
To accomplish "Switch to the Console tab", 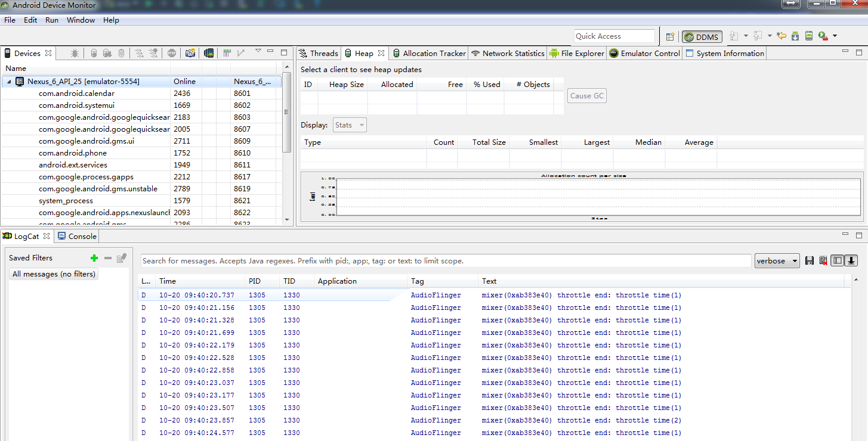I will point(77,236).
